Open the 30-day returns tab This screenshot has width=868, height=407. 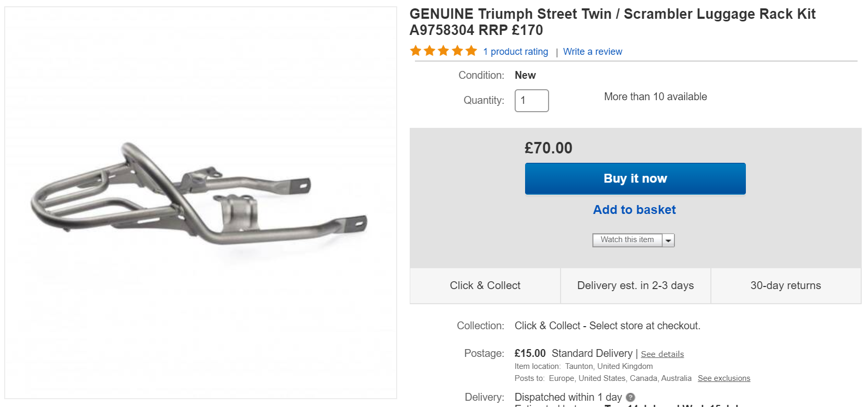[x=786, y=285]
